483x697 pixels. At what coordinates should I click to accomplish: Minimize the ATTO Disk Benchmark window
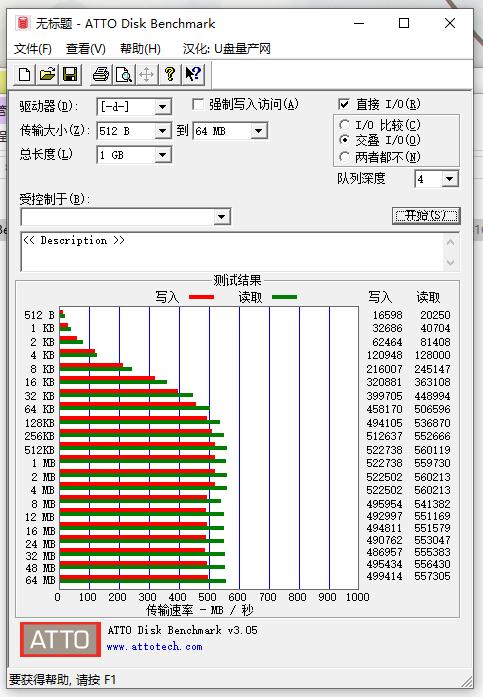359,23
